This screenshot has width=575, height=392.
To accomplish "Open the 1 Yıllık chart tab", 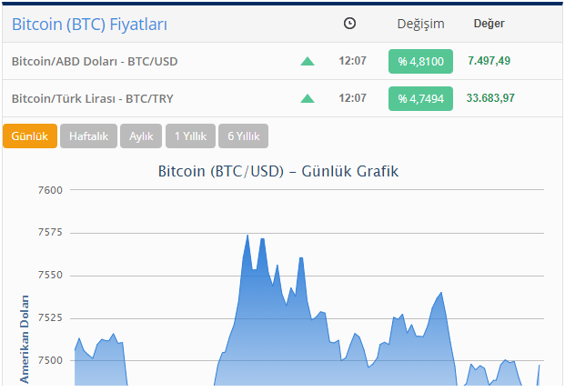I will pos(190,136).
